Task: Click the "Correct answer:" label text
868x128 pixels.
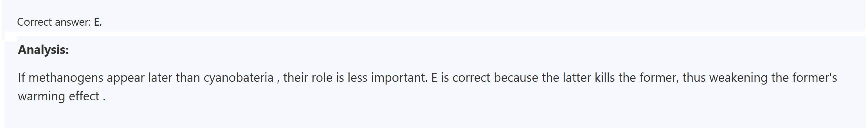Action: [54, 22]
